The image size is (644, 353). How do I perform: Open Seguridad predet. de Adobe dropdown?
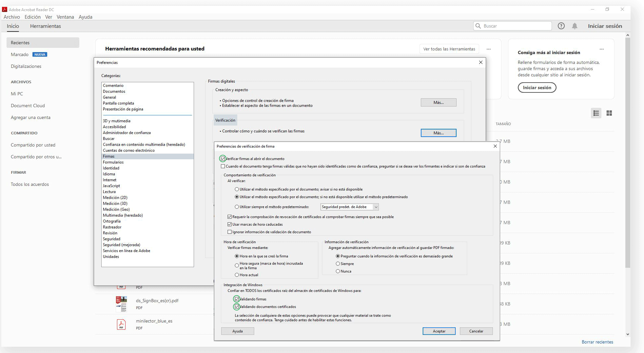[x=349, y=207]
